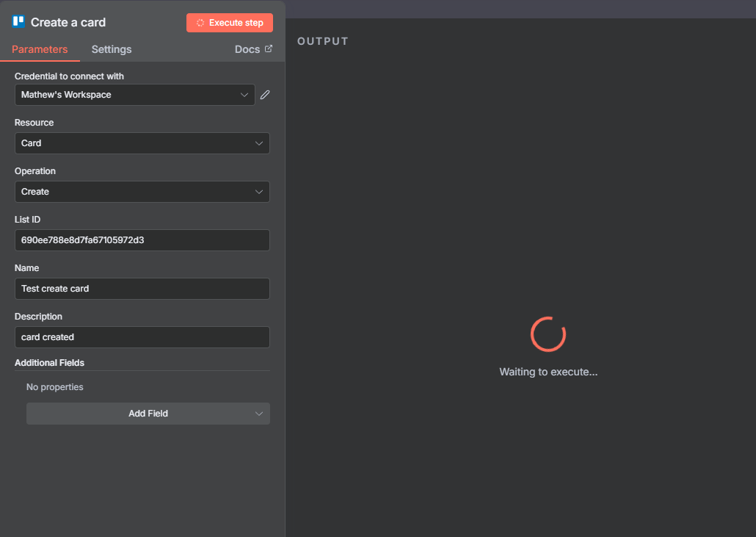Click the loading spinner in Output panel

coord(548,334)
